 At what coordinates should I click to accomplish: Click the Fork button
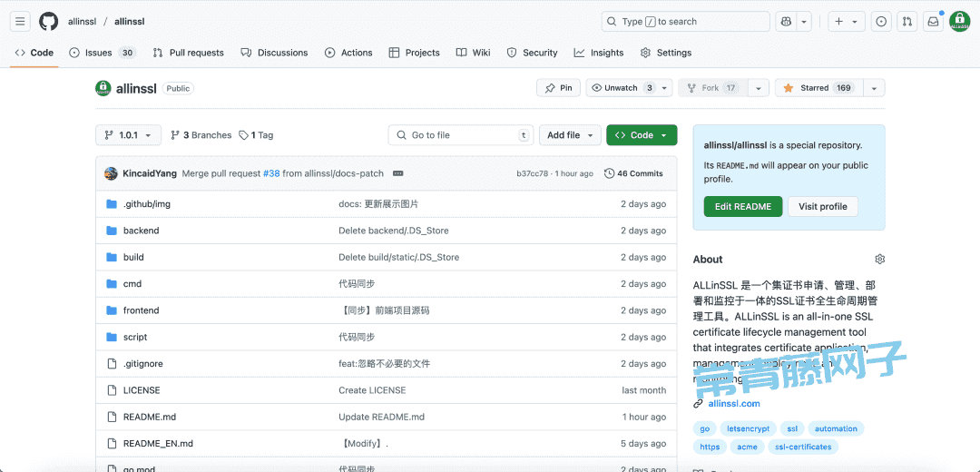(x=712, y=88)
